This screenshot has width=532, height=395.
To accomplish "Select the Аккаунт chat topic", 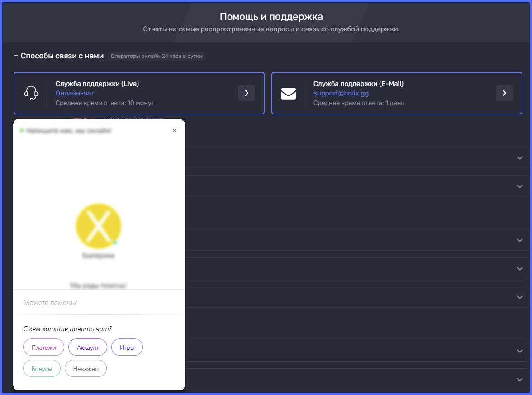I will point(87,347).
